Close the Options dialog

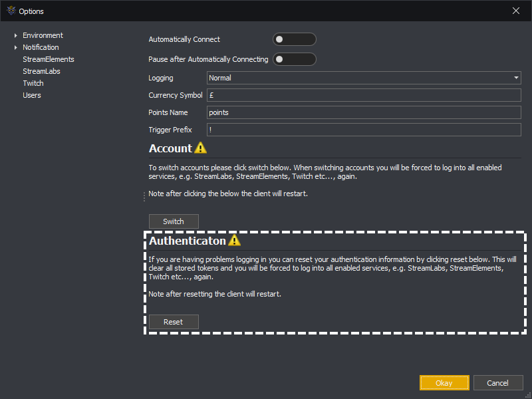(x=516, y=11)
